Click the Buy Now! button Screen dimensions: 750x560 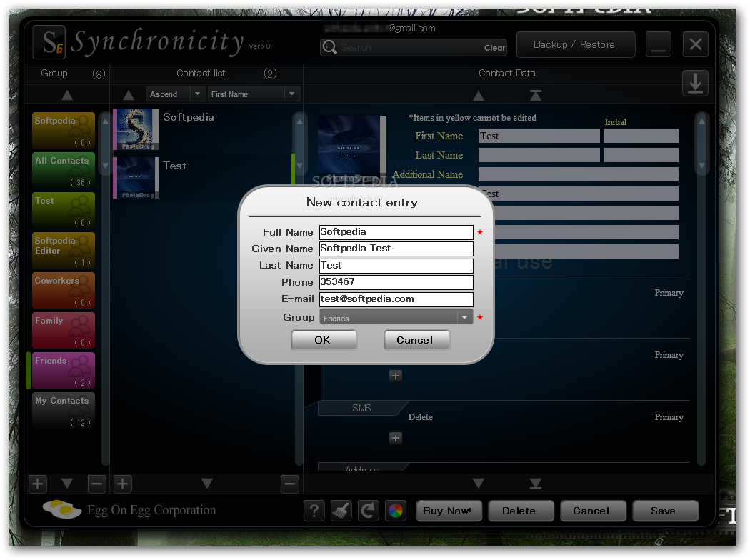[449, 511]
